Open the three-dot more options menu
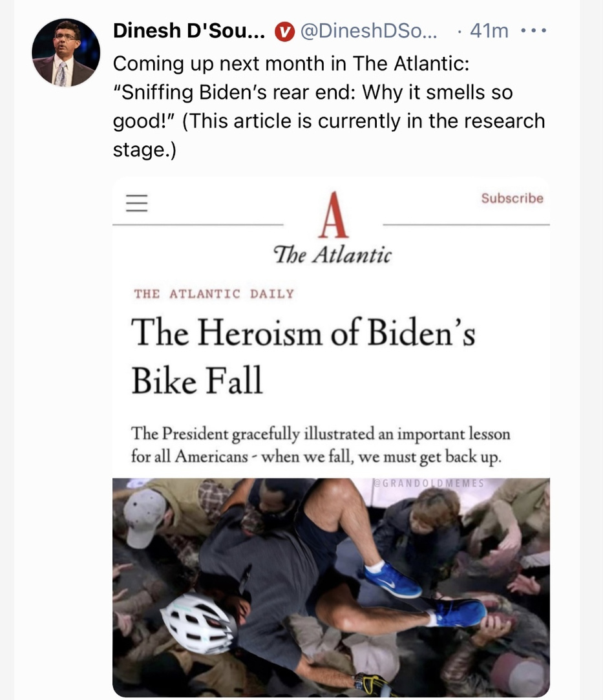Viewport: 603px width, 700px height. pyautogui.click(x=534, y=30)
